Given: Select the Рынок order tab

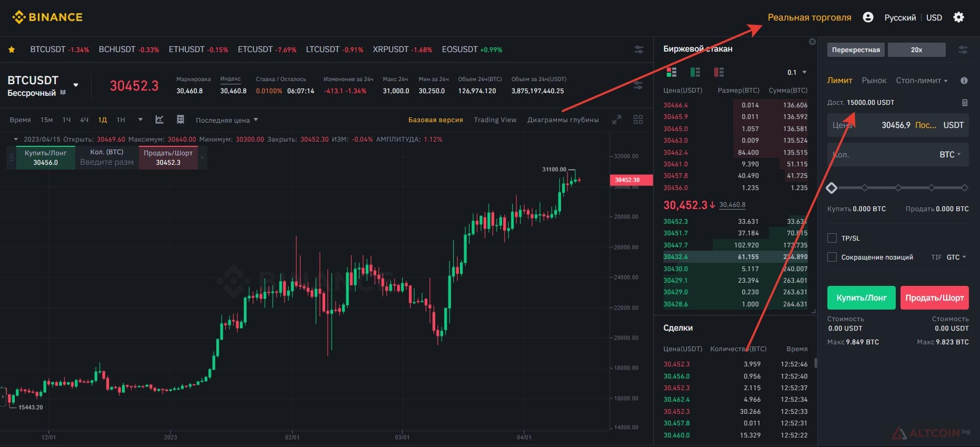Looking at the screenshot, I should tap(874, 81).
